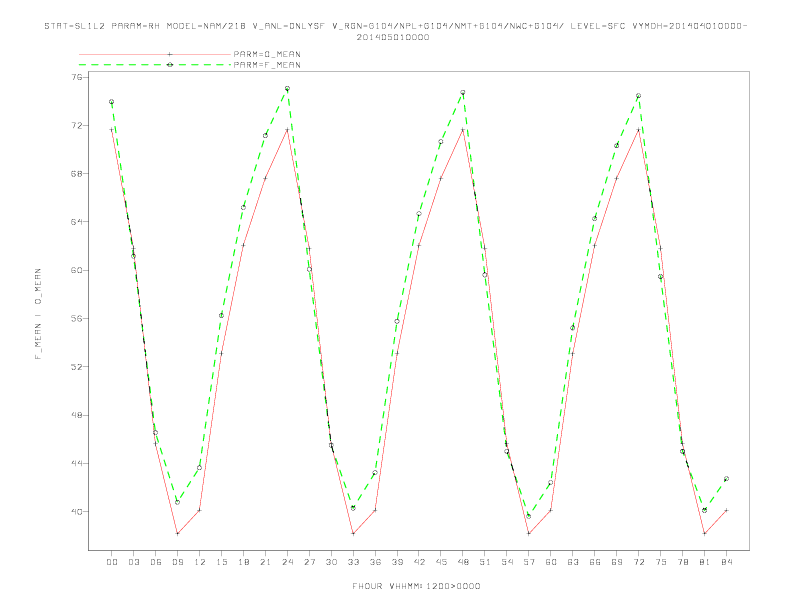Click y-axis tick label 68
Viewport: 792px width, 612px height.
[77, 174]
